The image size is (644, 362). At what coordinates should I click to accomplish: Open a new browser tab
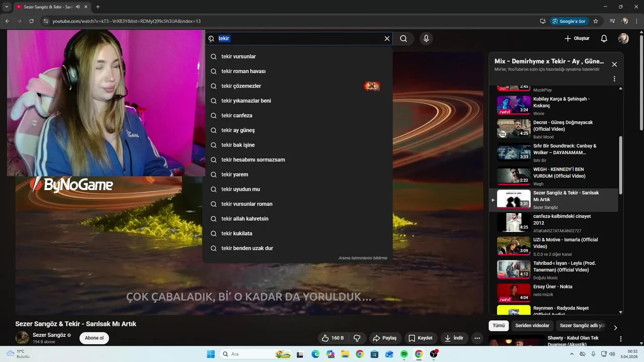click(x=98, y=7)
